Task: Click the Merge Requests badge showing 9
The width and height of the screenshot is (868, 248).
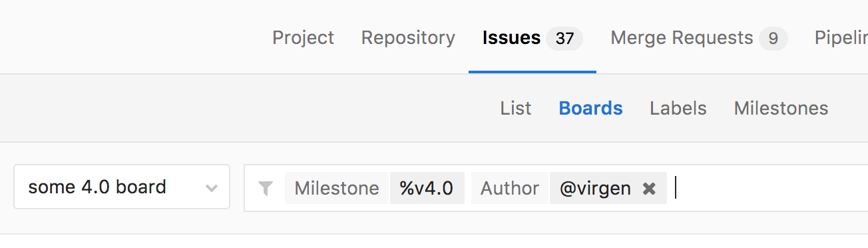Action: click(x=773, y=39)
